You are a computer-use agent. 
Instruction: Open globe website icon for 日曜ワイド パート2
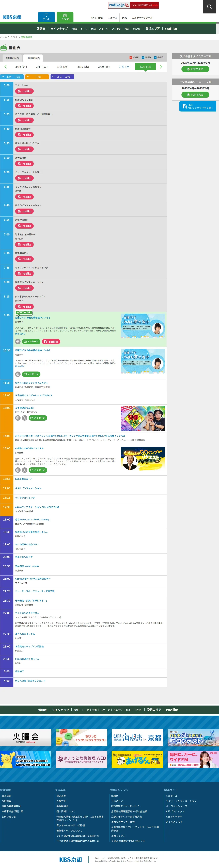pos(18,374)
